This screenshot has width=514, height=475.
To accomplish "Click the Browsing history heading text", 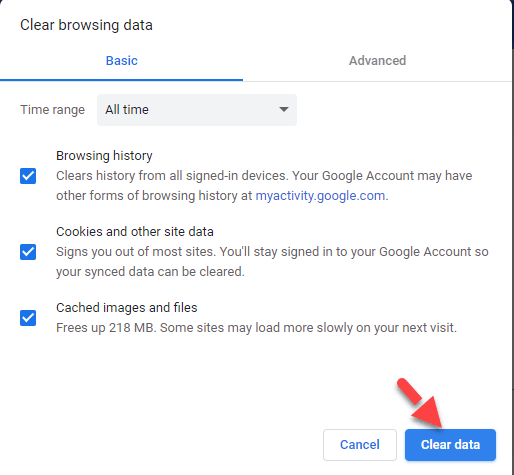I will 104,156.
